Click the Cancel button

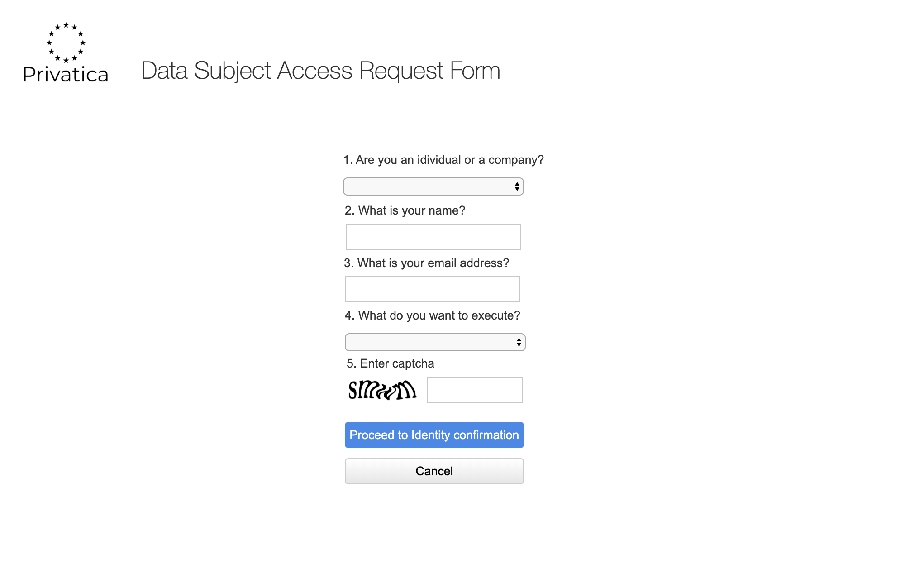[434, 471]
